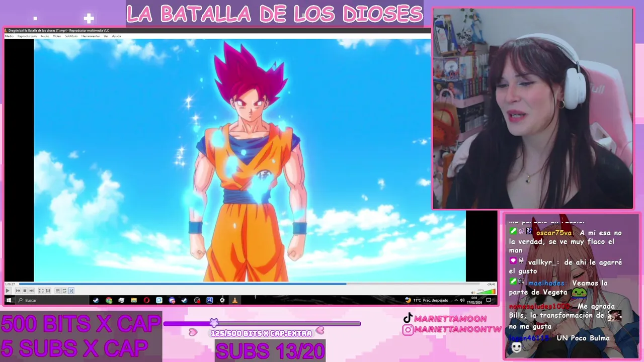
Task: Seek on the VLC playback progress bar
Action: click(250, 284)
